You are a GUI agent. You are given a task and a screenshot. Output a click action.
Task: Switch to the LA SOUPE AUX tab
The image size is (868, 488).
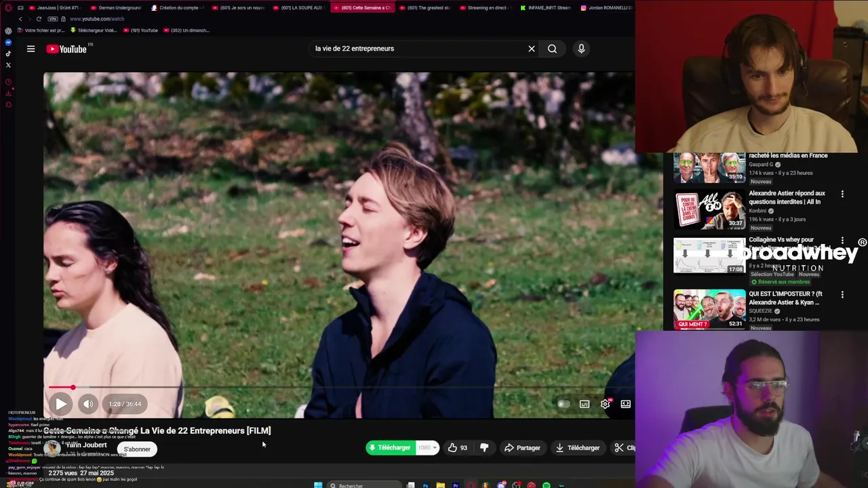coord(298,7)
